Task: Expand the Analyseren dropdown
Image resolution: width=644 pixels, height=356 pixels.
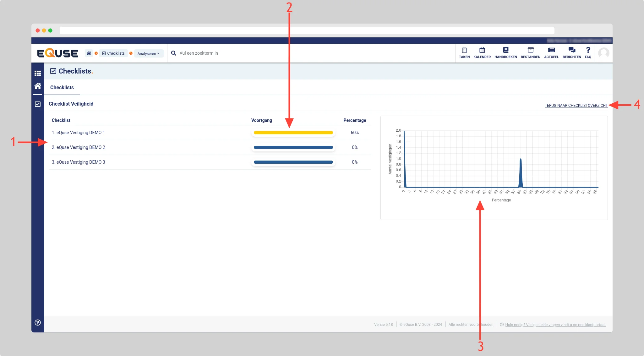Action: click(x=148, y=53)
